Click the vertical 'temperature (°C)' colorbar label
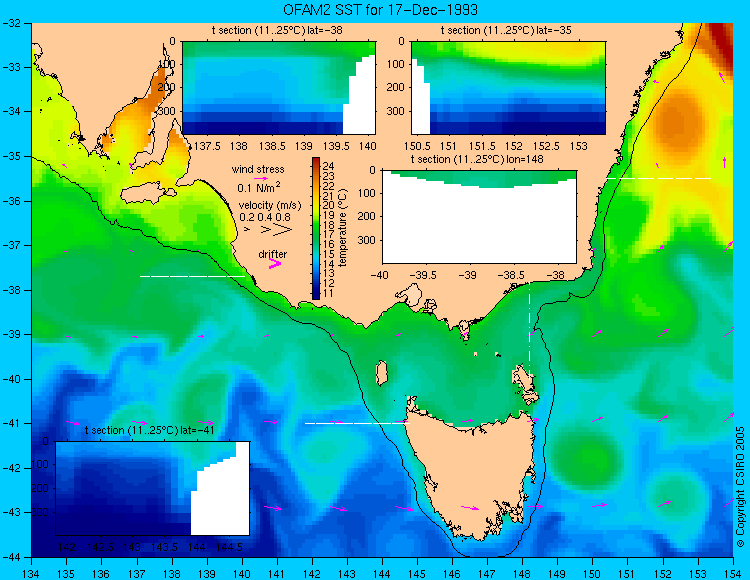The height and width of the screenshot is (580, 750). (x=342, y=227)
